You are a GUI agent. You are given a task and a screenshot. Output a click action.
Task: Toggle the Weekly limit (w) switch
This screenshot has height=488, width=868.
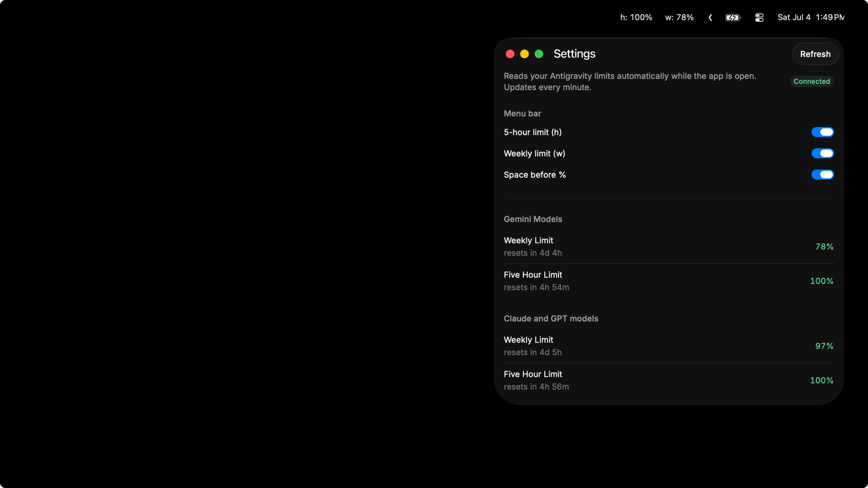click(822, 154)
